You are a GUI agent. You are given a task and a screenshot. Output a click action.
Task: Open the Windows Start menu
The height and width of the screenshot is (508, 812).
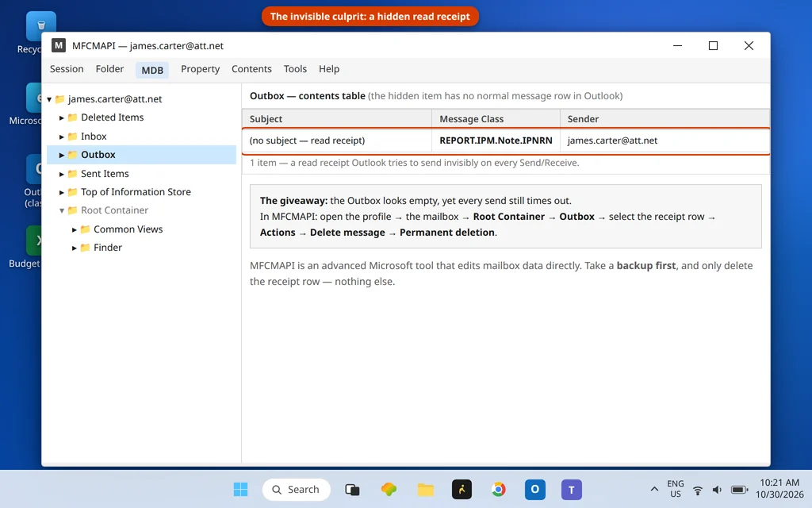coord(240,489)
